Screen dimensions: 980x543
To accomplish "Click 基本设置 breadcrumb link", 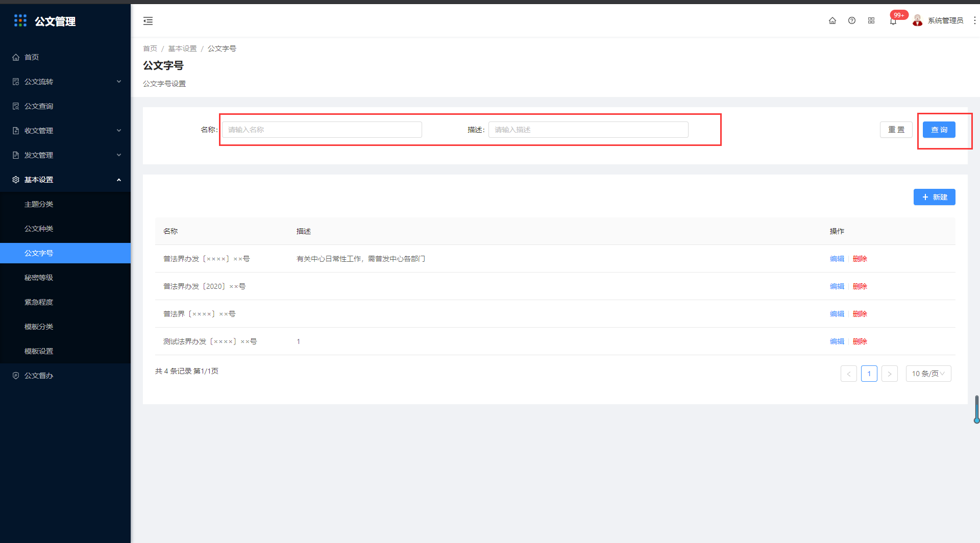I will pyautogui.click(x=182, y=48).
